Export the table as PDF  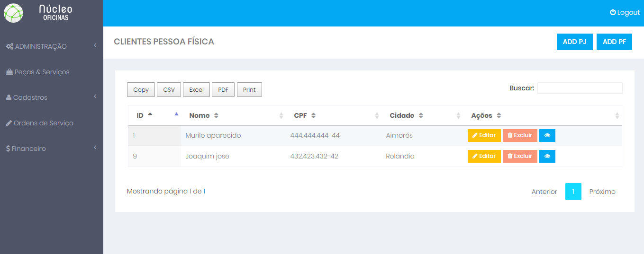tap(223, 90)
